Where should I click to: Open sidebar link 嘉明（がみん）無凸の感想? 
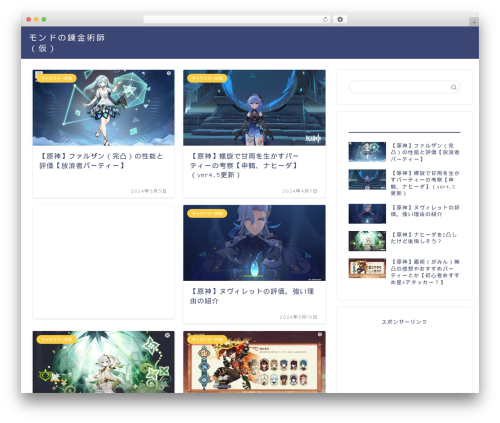pos(425,272)
